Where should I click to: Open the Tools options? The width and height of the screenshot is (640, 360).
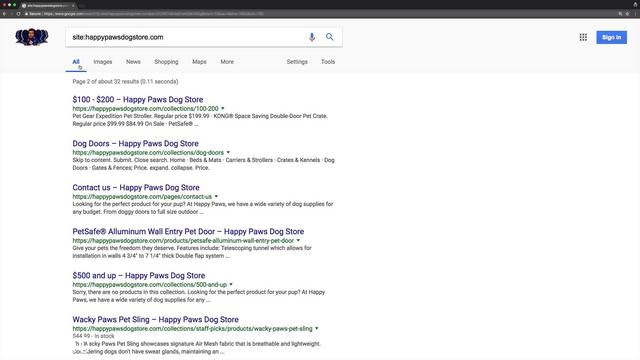[328, 62]
